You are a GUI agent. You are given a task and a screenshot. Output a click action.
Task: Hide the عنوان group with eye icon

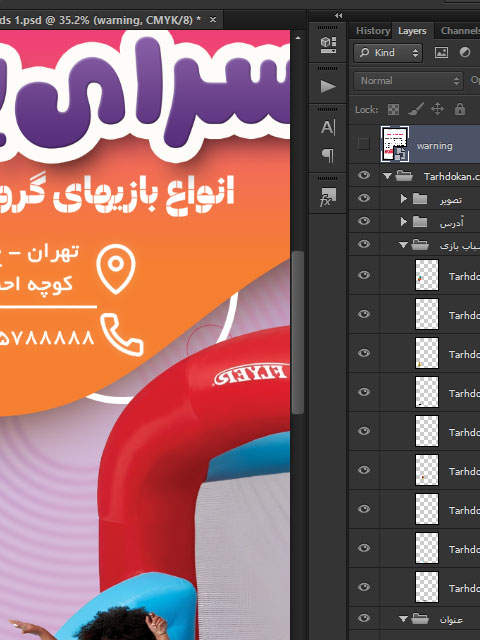(364, 618)
